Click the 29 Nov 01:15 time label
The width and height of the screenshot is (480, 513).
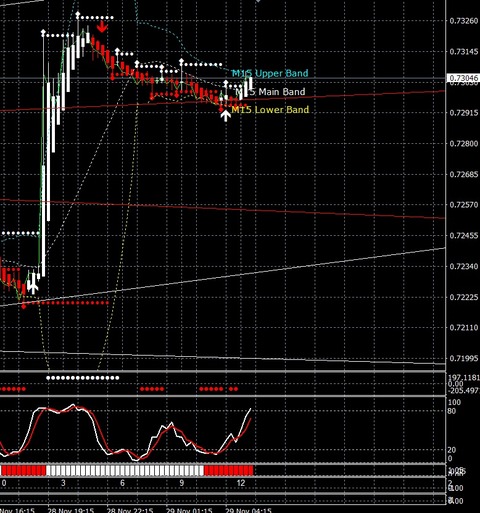point(189,510)
